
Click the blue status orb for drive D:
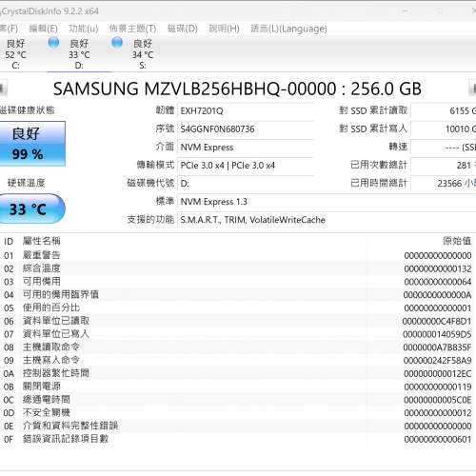pos(53,43)
